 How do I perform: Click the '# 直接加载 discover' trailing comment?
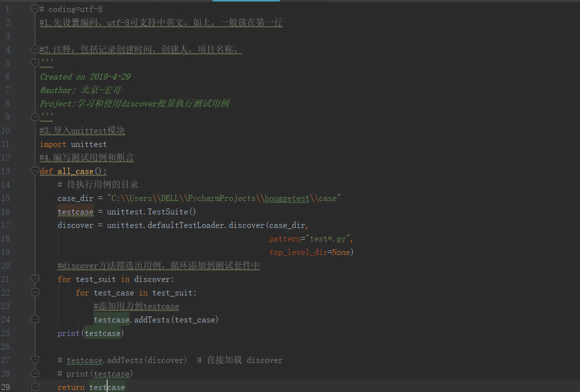[240, 360]
